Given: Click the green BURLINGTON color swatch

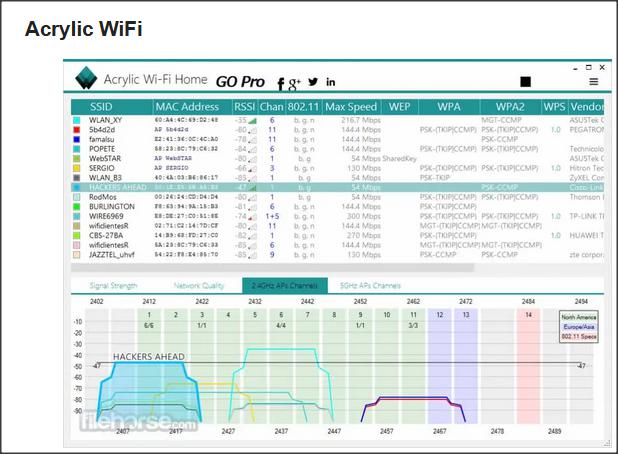Looking at the screenshot, I should 76,207.
